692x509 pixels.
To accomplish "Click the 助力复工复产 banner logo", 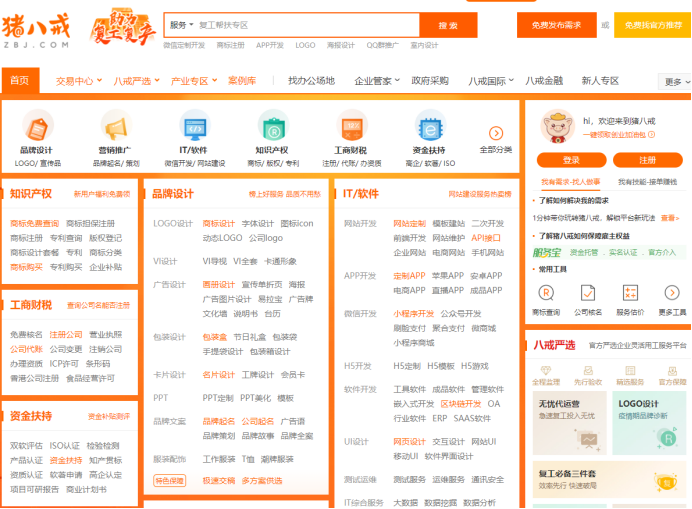I will tap(123, 28).
